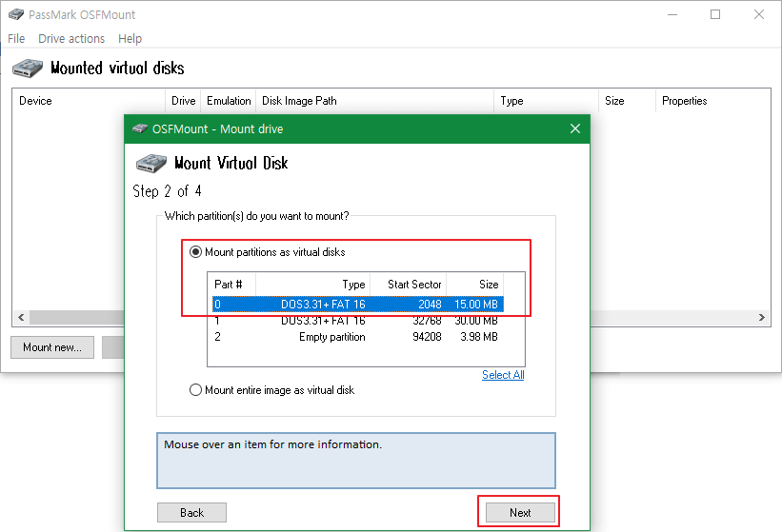Select partition 0 row DOS3.31+ FAT 16 15.00 MB
Screen dimensions: 782x532
click(357, 304)
